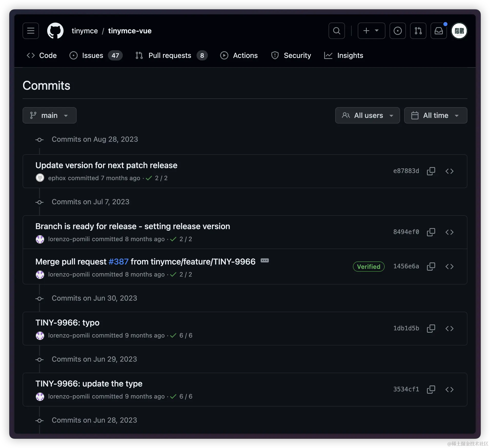Screen dimensions: 490x448
Task: Open the All time date filter
Action: pyautogui.click(x=436, y=115)
